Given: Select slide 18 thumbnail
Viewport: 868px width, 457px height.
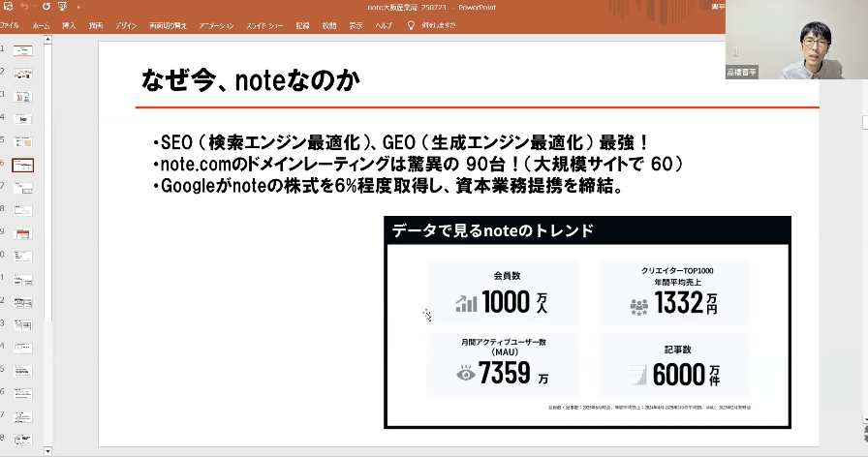Looking at the screenshot, I should (22, 440).
